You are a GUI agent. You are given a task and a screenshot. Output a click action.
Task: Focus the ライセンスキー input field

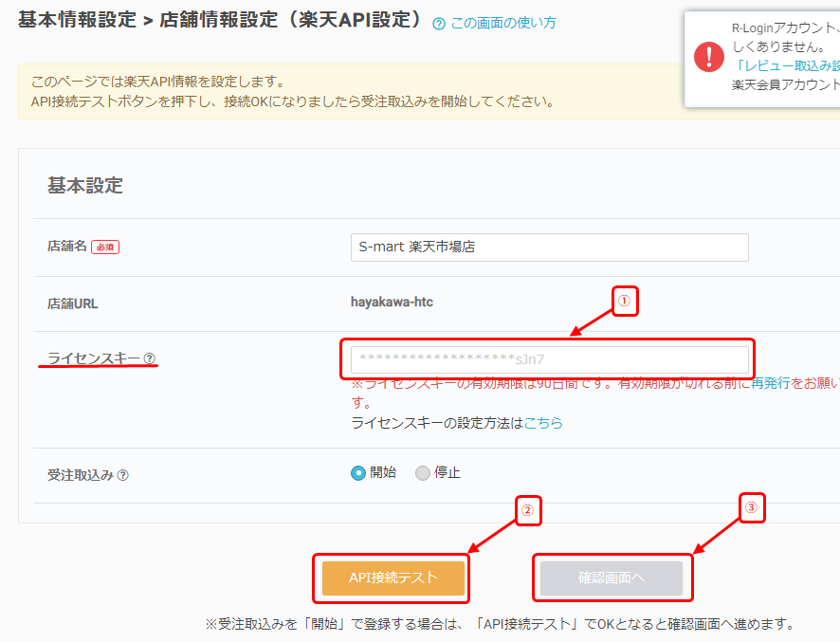pos(549,359)
